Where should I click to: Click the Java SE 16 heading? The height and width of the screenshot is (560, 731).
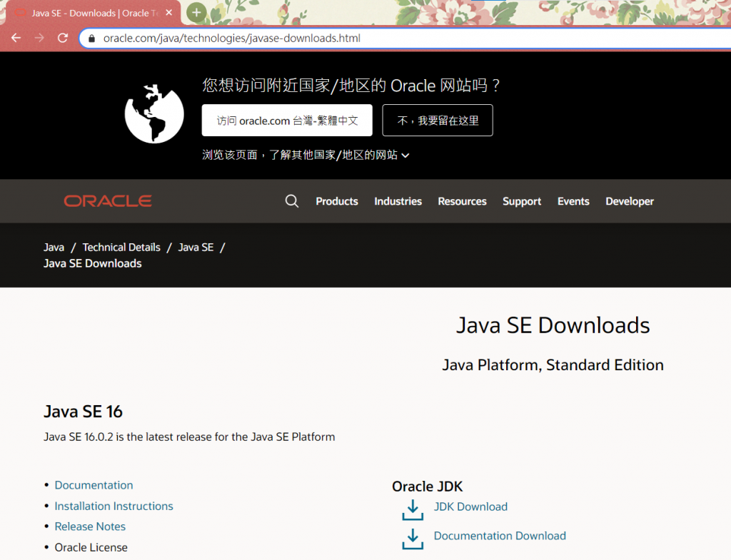[x=83, y=412]
